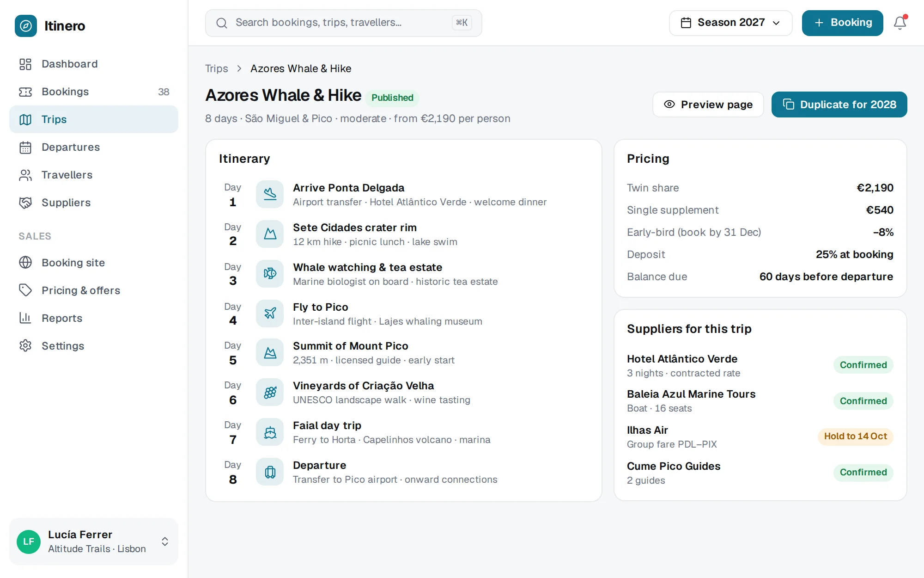The image size is (924, 578).
Task: Click the Trips breadcrumb link
Action: click(x=217, y=68)
